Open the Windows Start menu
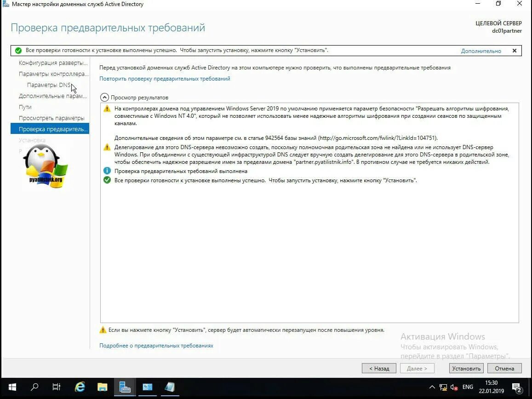The height and width of the screenshot is (399, 532). [12, 387]
